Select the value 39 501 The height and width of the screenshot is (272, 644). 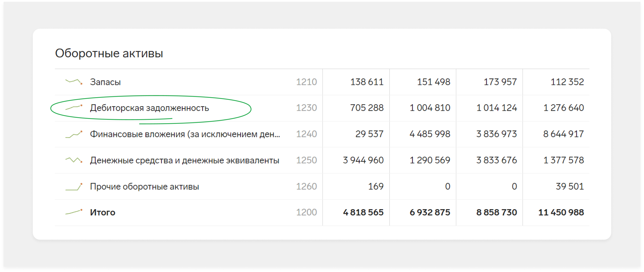tap(570, 186)
